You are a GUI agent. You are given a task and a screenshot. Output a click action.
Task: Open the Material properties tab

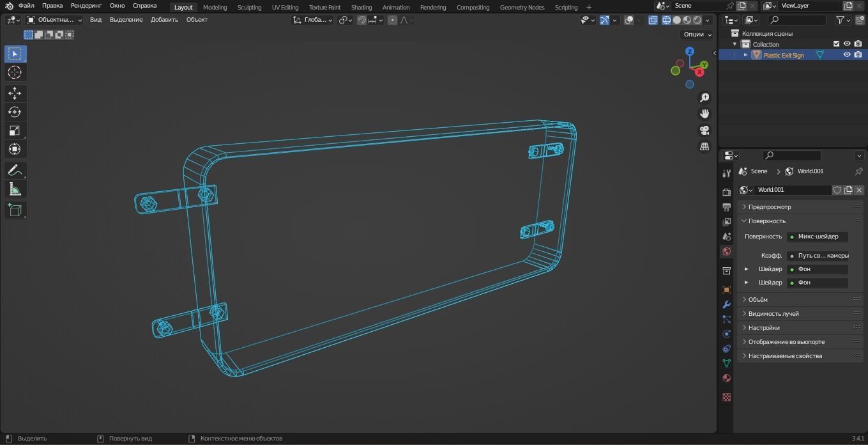726,378
